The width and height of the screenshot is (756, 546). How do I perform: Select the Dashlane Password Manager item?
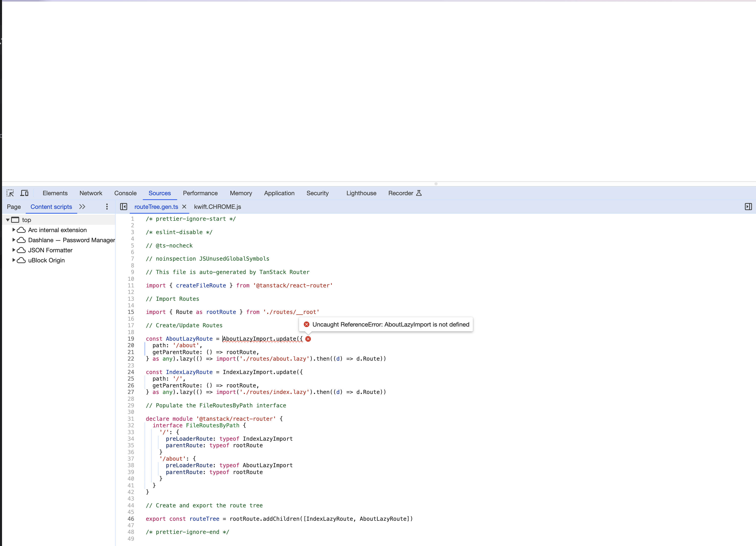point(71,240)
